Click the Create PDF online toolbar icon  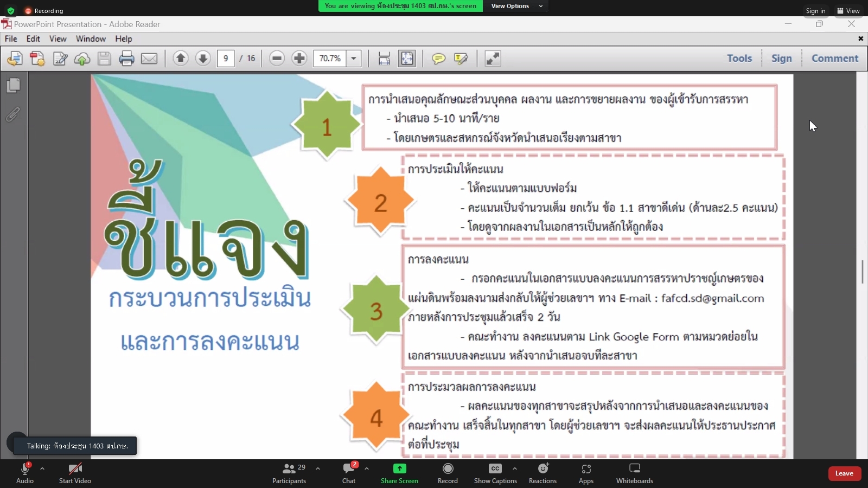(15, 59)
